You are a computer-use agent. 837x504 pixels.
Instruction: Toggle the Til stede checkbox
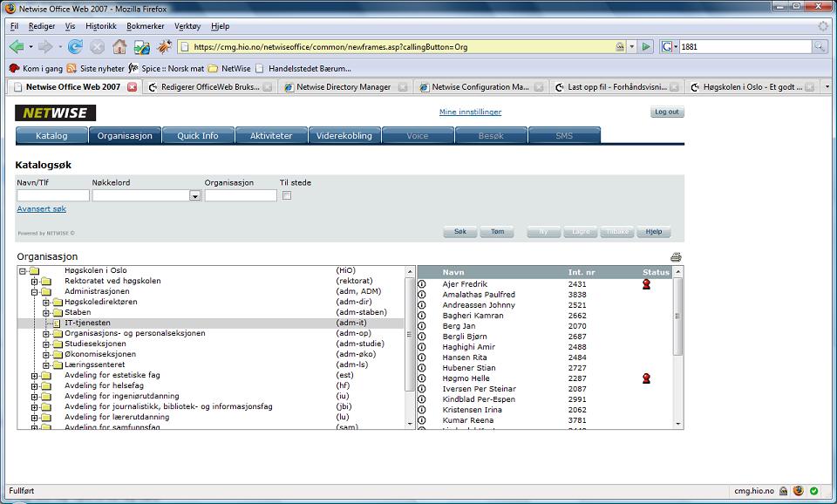287,195
